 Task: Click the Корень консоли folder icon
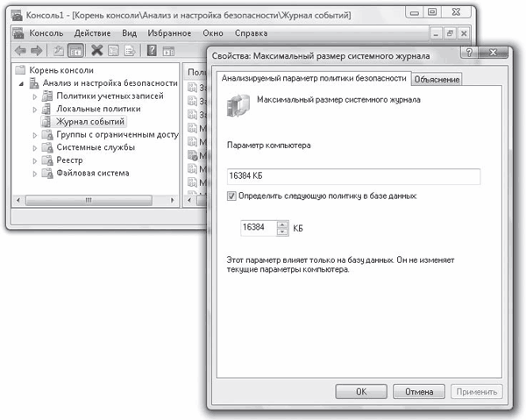click(21, 70)
